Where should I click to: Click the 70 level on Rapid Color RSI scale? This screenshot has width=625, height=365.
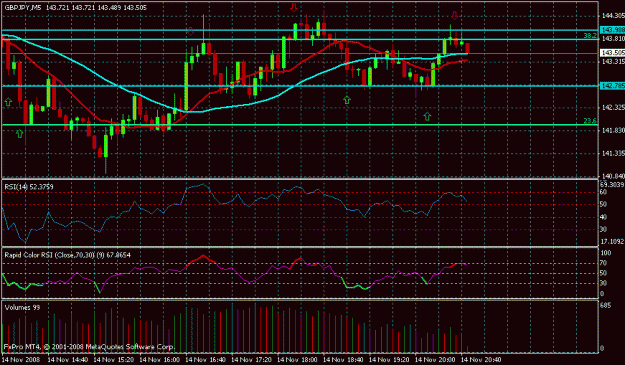point(603,263)
